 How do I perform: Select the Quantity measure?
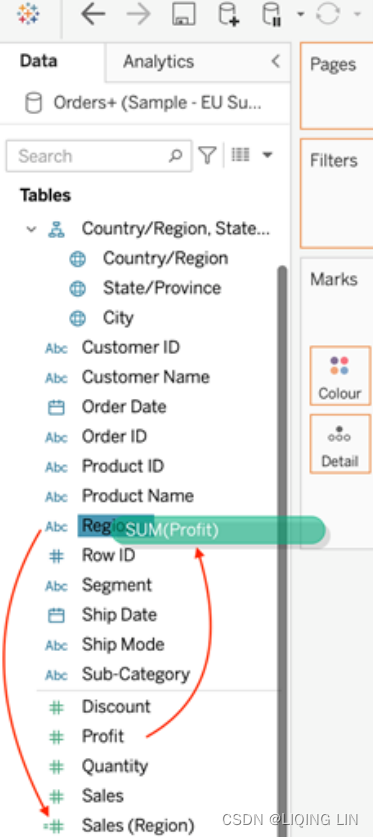point(114,767)
